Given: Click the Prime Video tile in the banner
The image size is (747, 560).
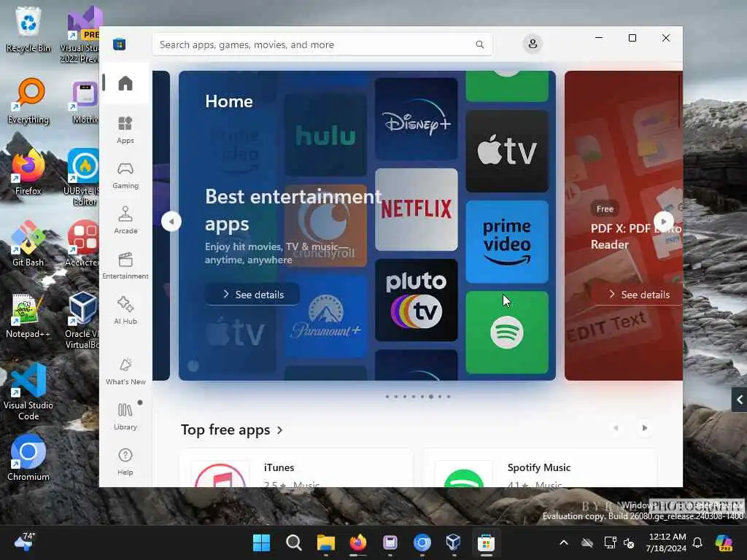Looking at the screenshot, I should 507,241.
